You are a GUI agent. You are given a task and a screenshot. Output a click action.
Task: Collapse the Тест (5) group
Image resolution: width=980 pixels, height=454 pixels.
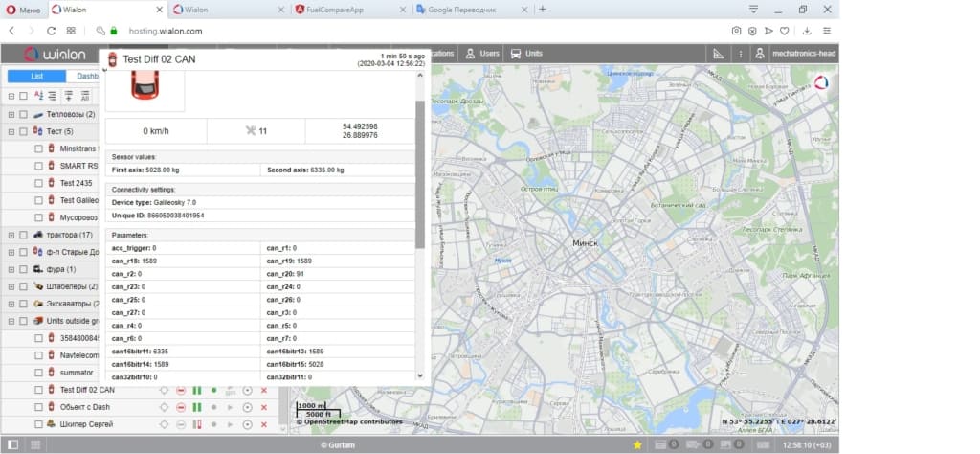tap(11, 132)
